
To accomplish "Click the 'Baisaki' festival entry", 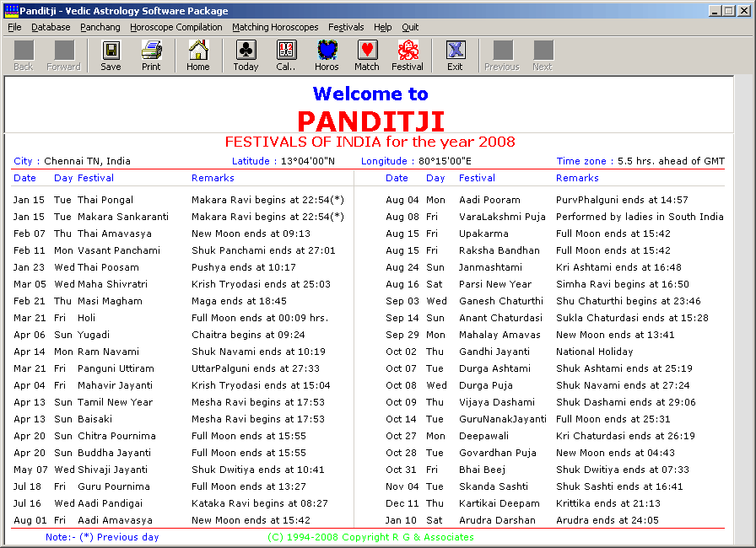I will (x=95, y=419).
